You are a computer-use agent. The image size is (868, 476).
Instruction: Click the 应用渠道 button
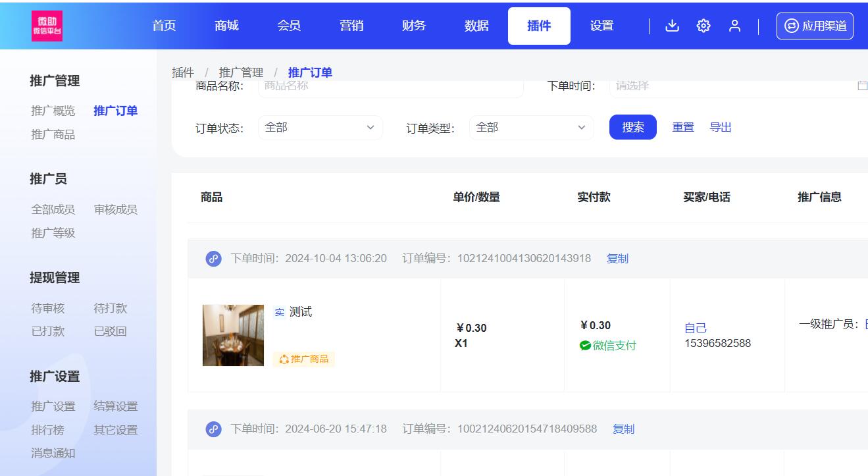(815, 26)
